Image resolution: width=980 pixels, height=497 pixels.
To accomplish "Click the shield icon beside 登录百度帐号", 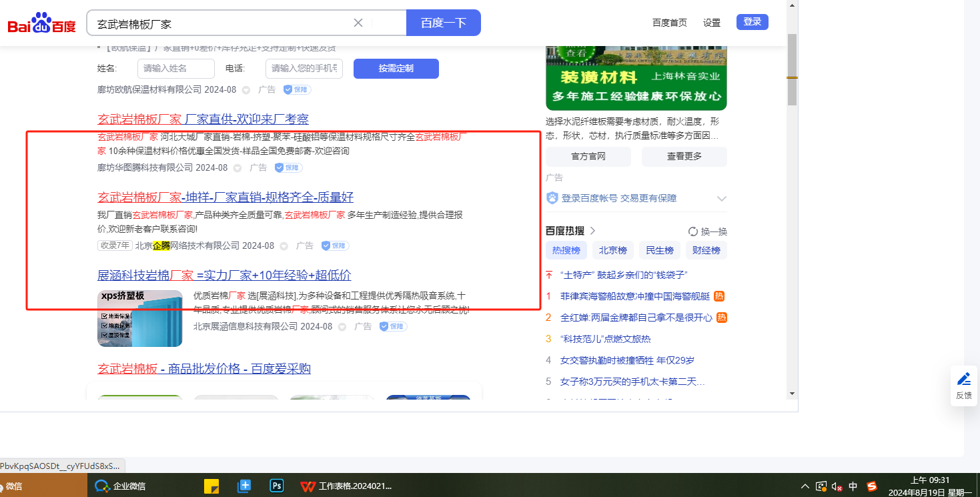I will [552, 198].
